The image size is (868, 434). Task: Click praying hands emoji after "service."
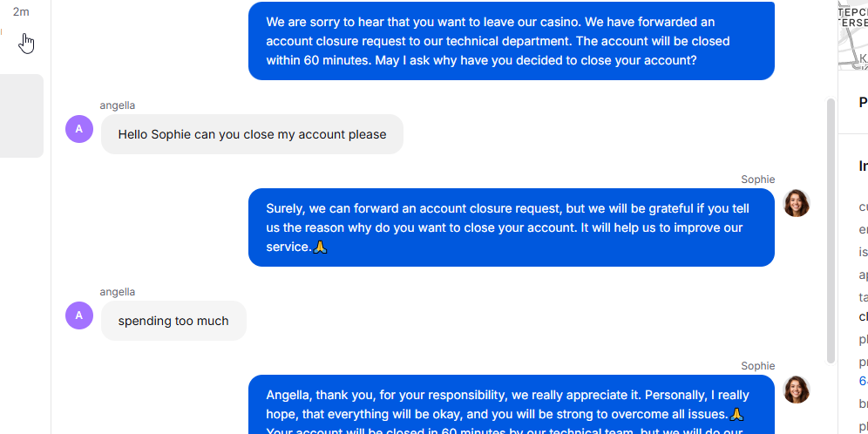coord(320,248)
